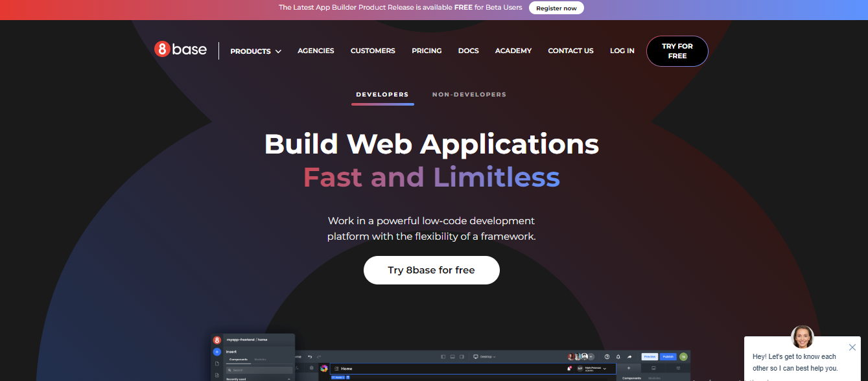Close the chat popup
The width and height of the screenshot is (868, 381).
(x=852, y=347)
